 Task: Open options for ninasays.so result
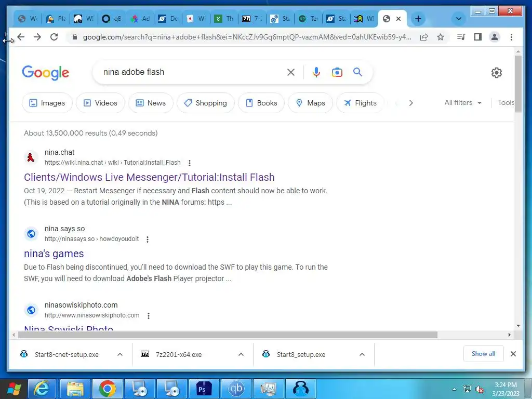(147, 239)
